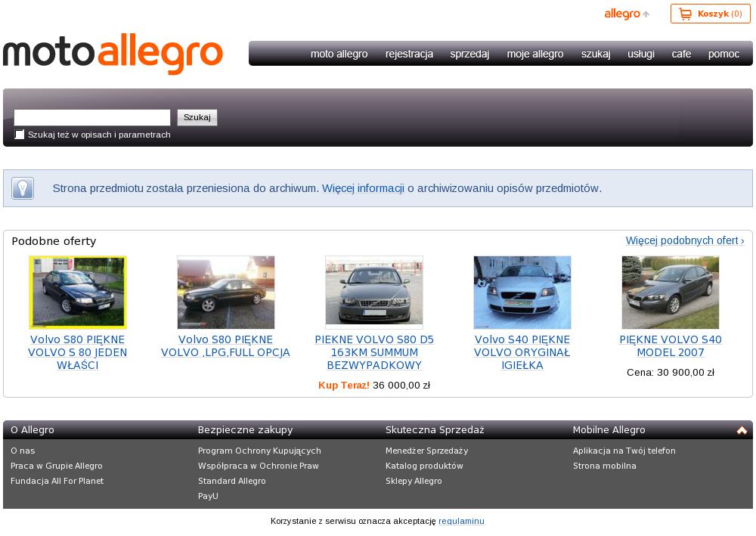Open the cafe menu item
The image size is (756, 536).
681,54
